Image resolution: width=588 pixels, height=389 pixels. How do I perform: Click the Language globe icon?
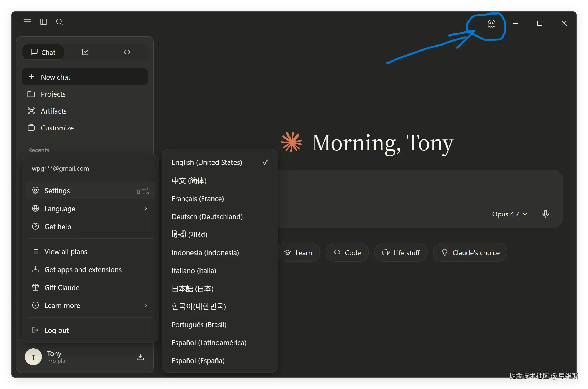click(35, 208)
